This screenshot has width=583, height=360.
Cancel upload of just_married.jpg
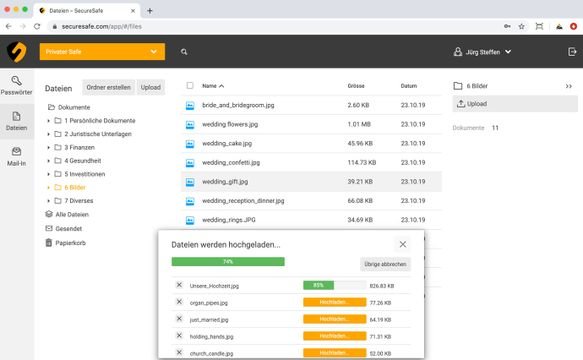179,319
